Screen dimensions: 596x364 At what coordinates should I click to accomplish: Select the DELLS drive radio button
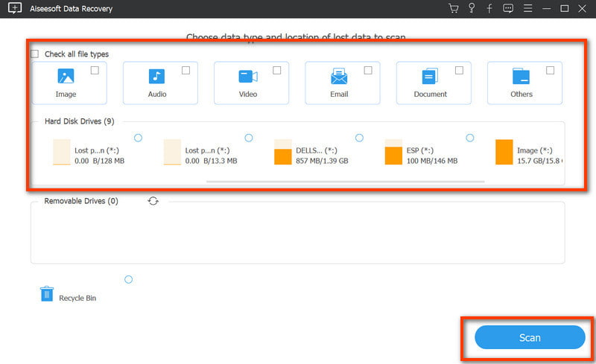click(x=359, y=138)
